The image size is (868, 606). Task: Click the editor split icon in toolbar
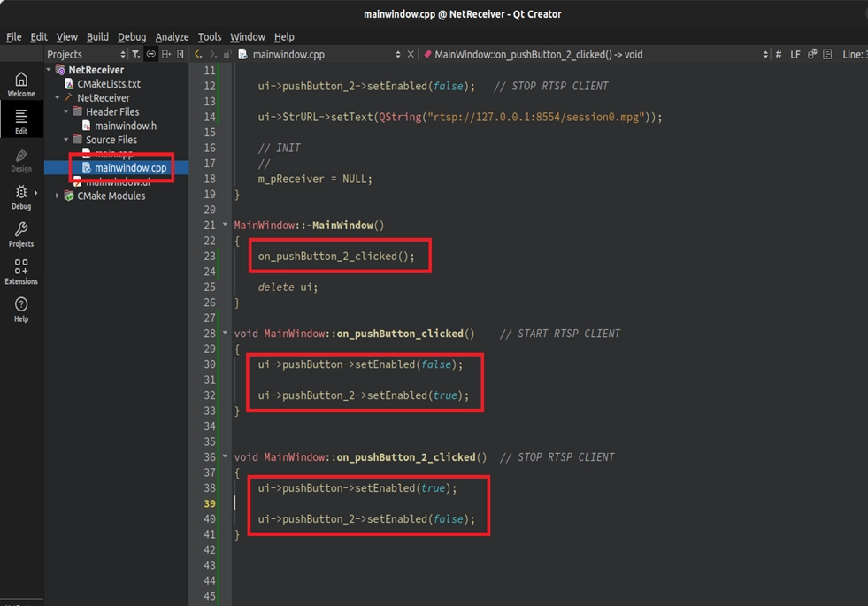pyautogui.click(x=812, y=54)
